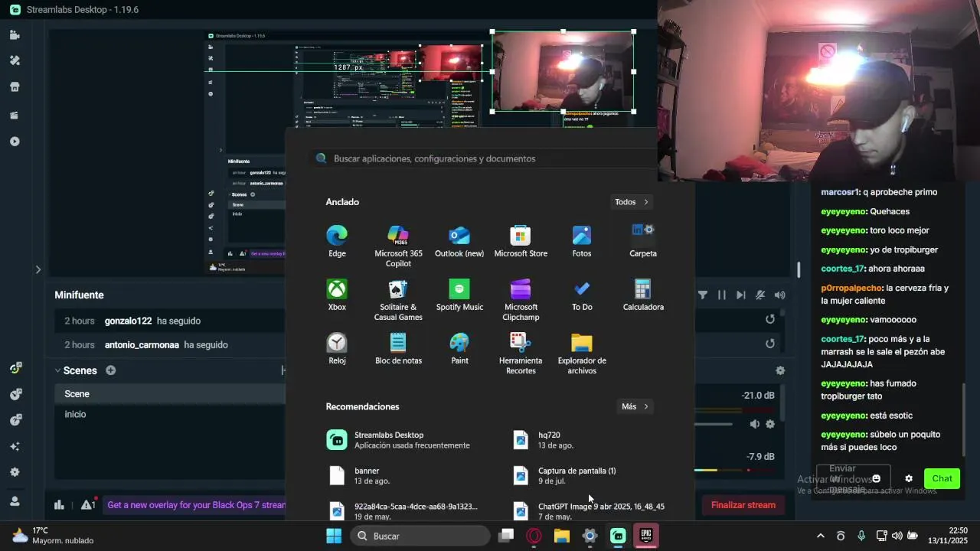Select the inicio scene
The width and height of the screenshot is (980, 551).
coord(170,414)
